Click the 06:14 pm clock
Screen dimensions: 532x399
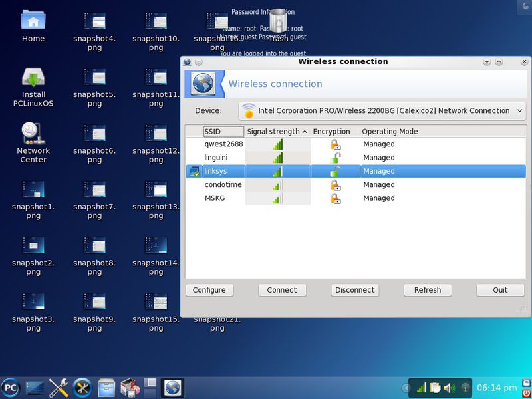tap(497, 388)
